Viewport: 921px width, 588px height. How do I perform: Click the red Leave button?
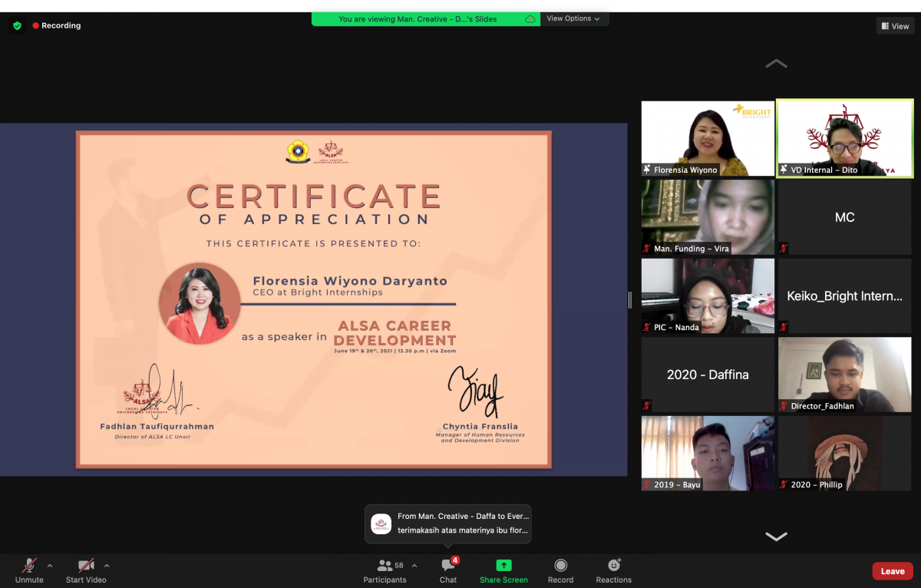pyautogui.click(x=892, y=571)
